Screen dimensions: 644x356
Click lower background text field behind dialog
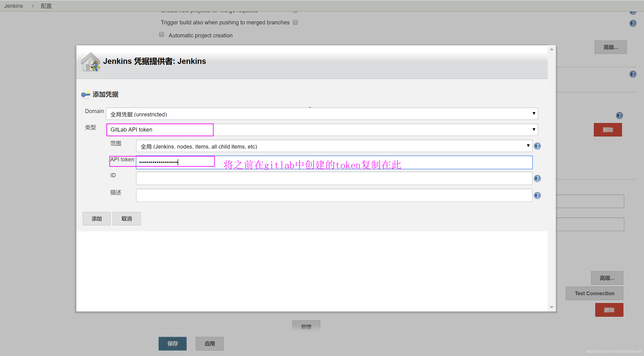pyautogui.click(x=590, y=224)
